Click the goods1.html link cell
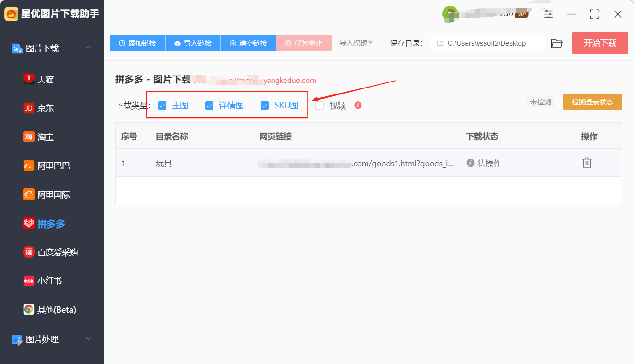 click(357, 163)
